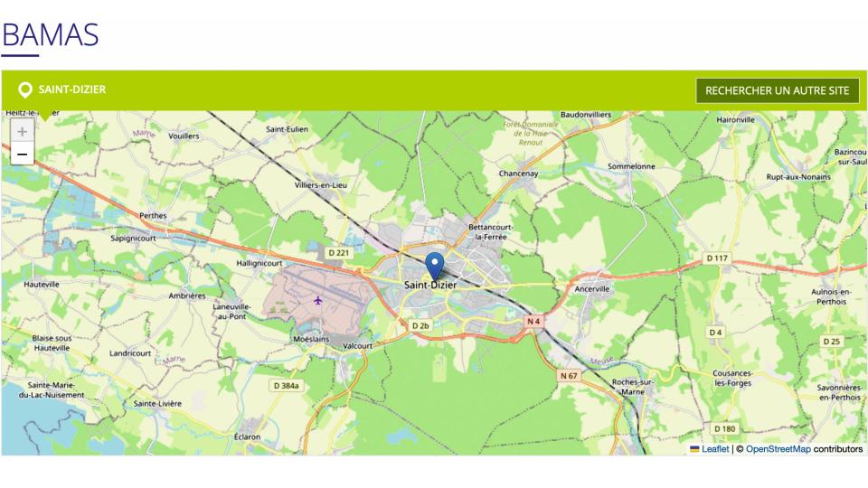Click the Éclaron town label
This screenshot has width=868, height=488.
(247, 436)
